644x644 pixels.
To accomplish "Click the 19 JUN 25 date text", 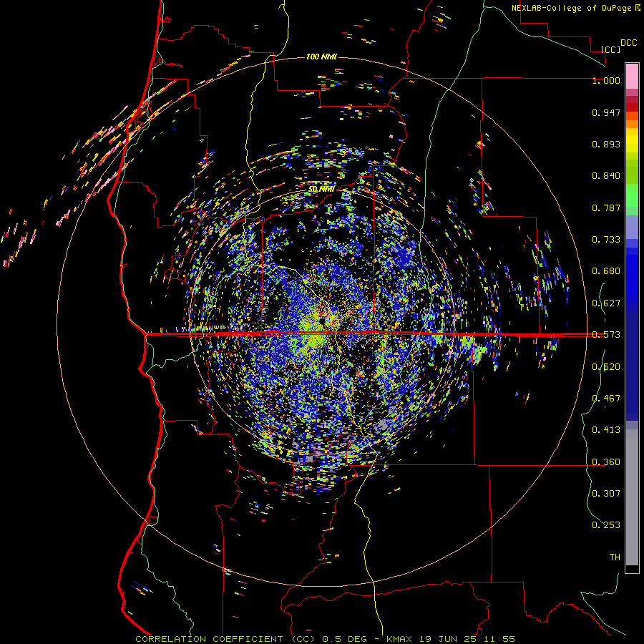I will pos(447,639).
